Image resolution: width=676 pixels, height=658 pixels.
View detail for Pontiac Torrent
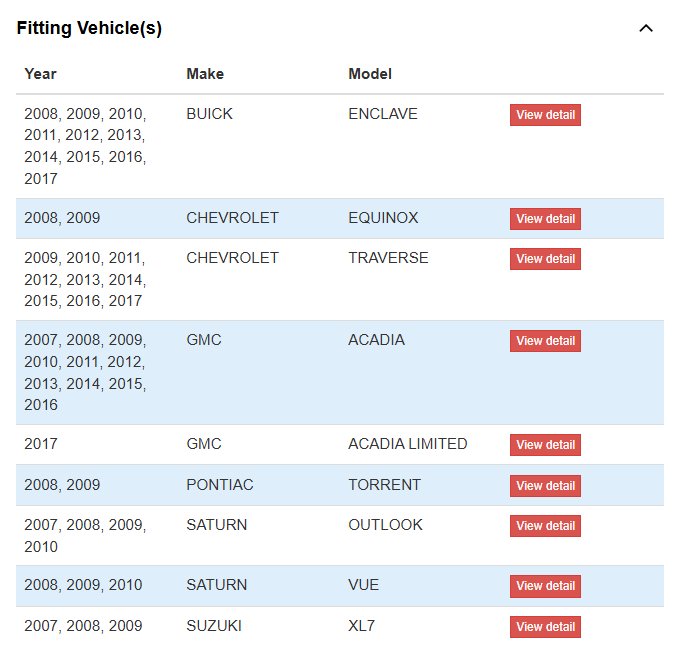point(545,486)
